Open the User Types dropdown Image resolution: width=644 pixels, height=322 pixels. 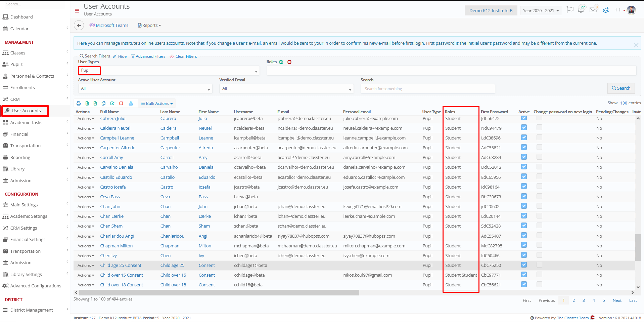click(169, 71)
